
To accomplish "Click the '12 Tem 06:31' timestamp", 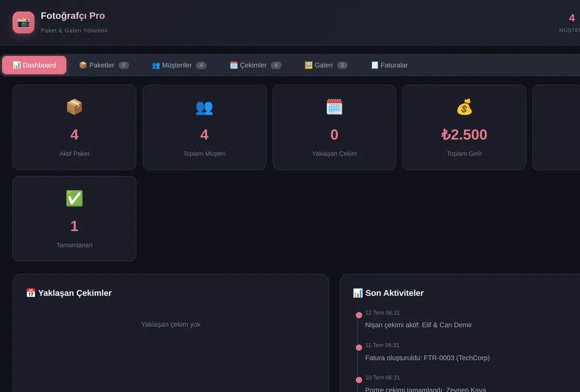I will 382,313.
